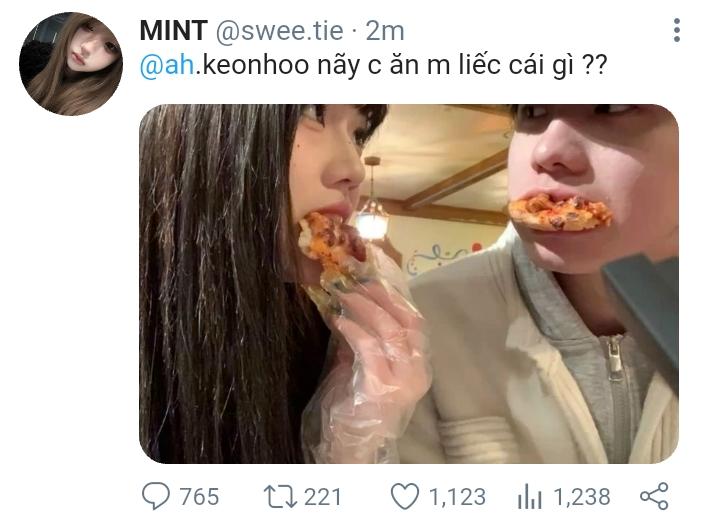This screenshot has height=519, width=719.
Task: Click the 1,123 likes count
Action: pos(457,496)
